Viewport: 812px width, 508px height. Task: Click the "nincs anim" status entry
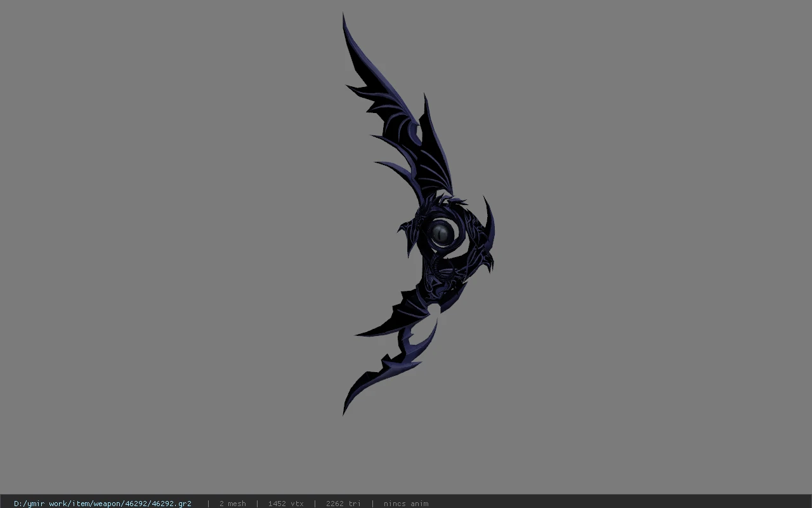[406, 504]
